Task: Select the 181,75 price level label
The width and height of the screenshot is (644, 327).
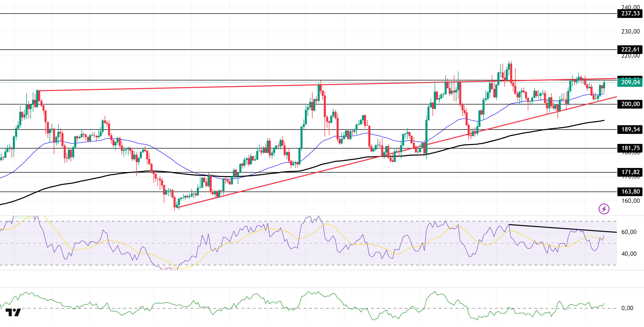Action: (x=630, y=148)
